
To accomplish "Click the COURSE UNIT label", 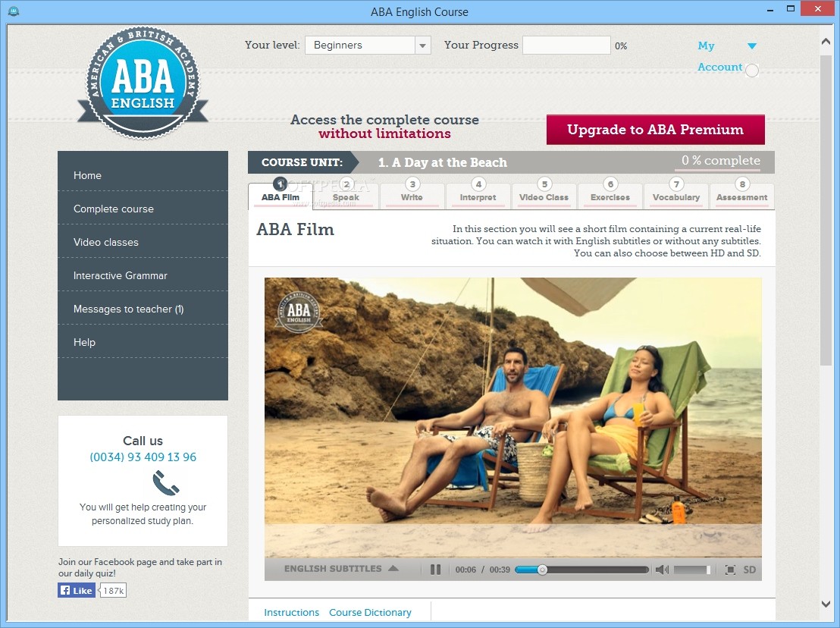I will 302,162.
